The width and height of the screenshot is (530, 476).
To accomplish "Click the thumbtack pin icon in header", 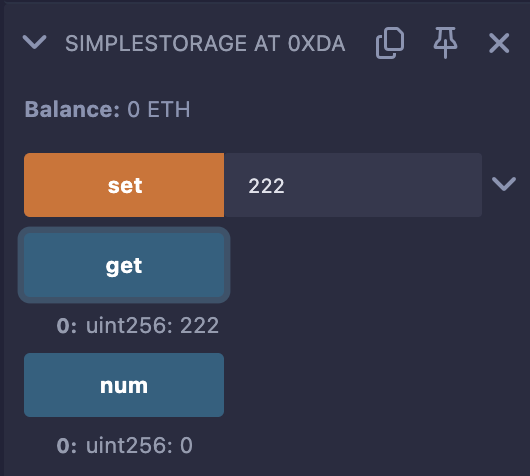I will click(x=445, y=43).
